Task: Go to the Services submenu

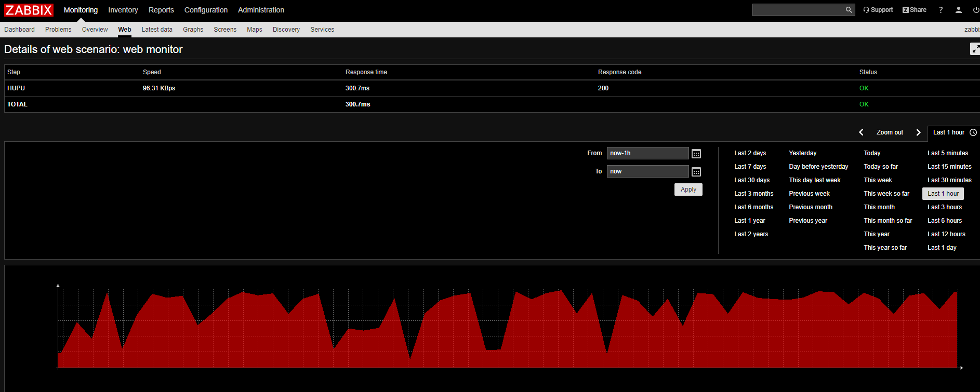Action: click(x=322, y=30)
